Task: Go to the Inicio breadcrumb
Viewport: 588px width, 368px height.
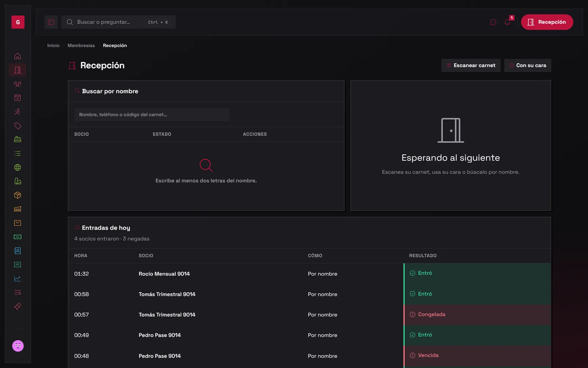Action: pyautogui.click(x=53, y=46)
